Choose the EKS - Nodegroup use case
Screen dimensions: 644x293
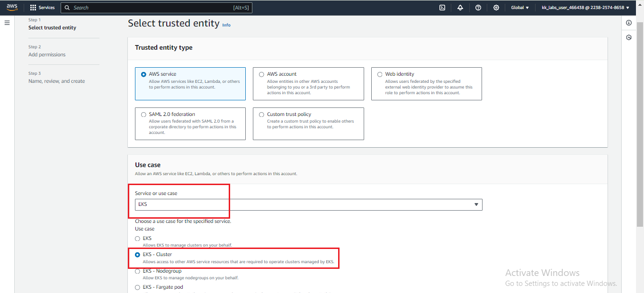point(138,271)
